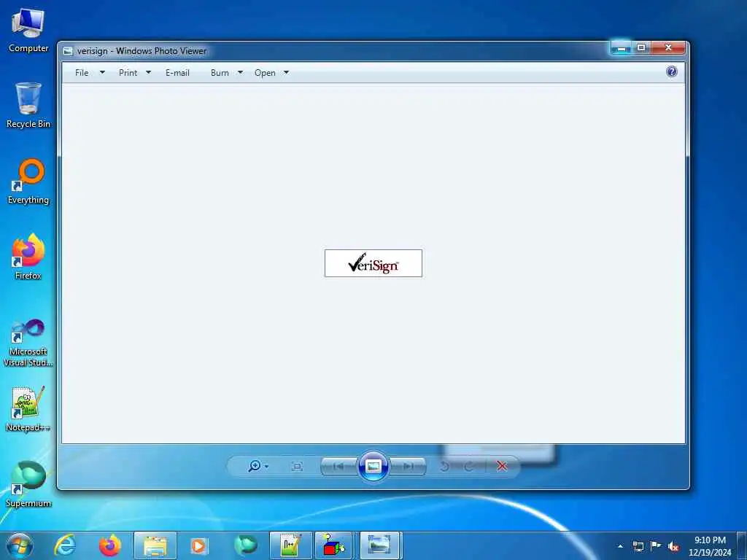Image resolution: width=747 pixels, height=560 pixels.
Task: Select the Computer desktop icon
Action: 28,31
